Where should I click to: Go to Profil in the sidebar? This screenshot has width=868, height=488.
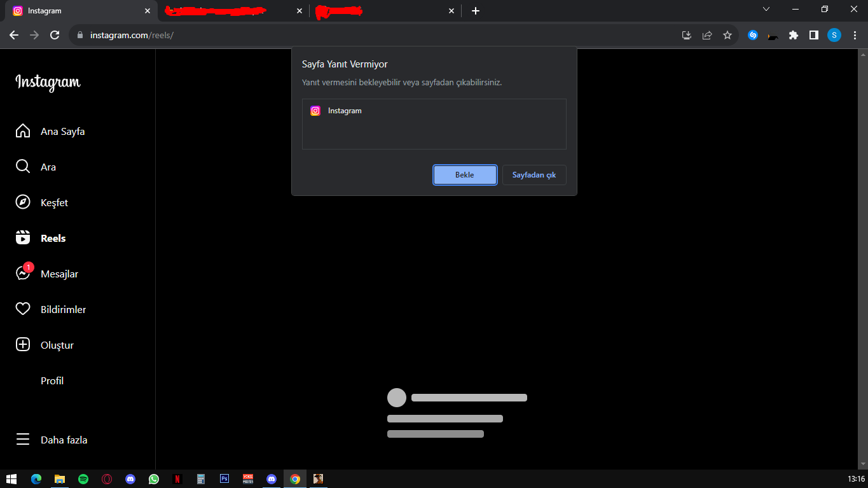(52, 381)
